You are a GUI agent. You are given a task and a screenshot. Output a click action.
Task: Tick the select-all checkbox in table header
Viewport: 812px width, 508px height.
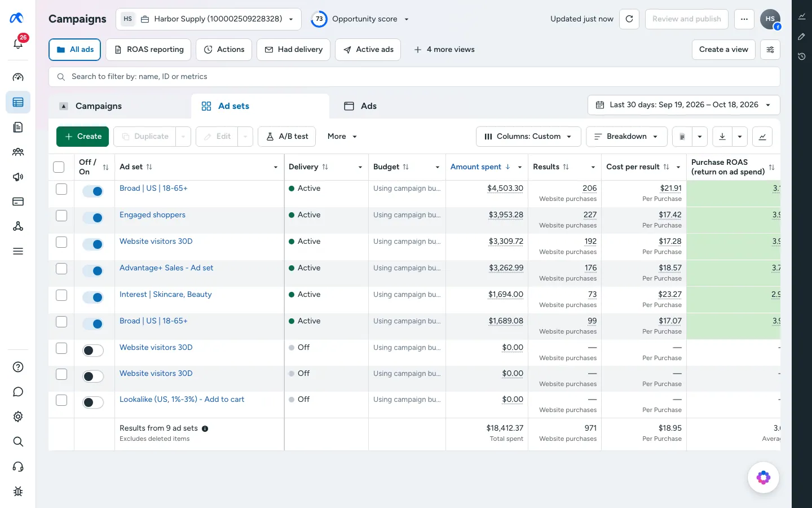click(x=59, y=167)
